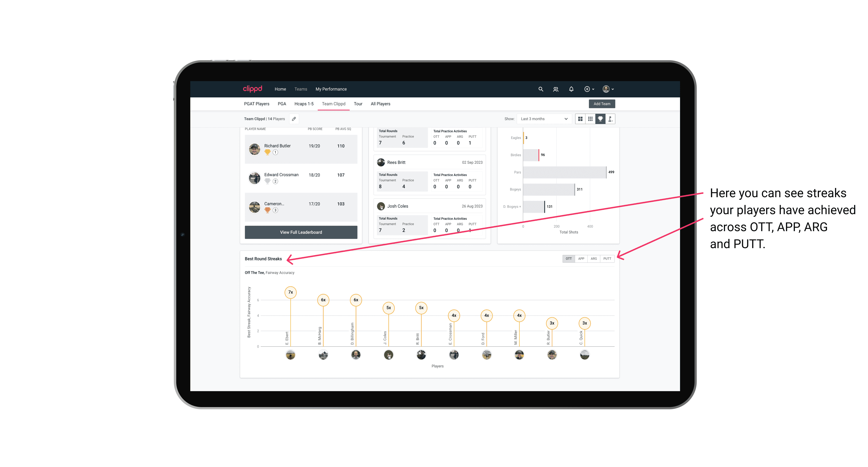
Task: Select the My Performance menu item
Action: [331, 89]
